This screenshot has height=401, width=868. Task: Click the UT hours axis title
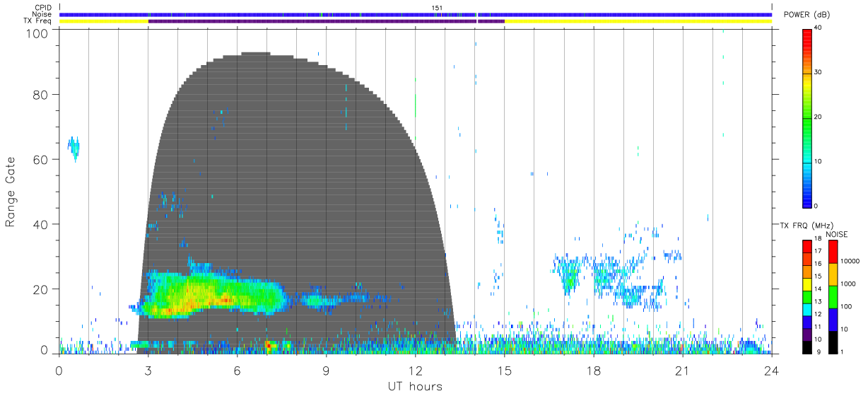tap(414, 386)
